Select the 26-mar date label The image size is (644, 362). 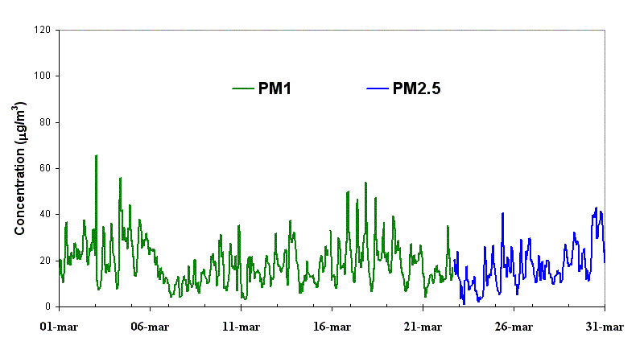pyautogui.click(x=514, y=327)
